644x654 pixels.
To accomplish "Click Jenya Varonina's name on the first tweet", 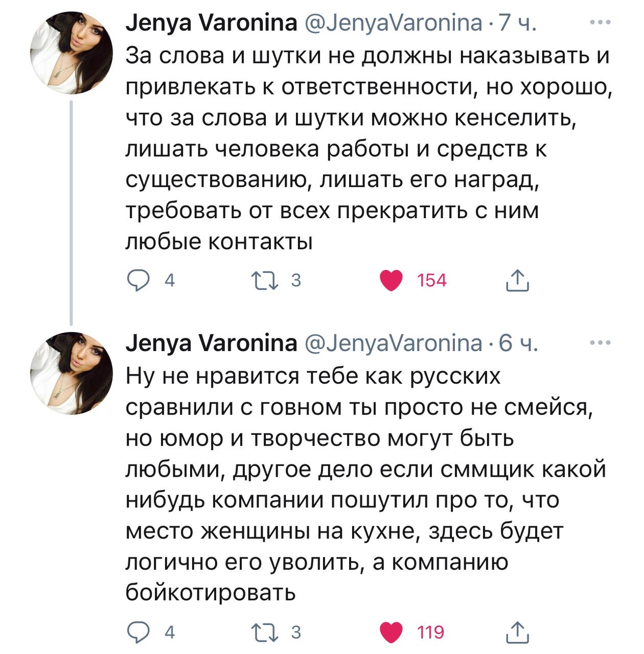I will pyautogui.click(x=212, y=24).
